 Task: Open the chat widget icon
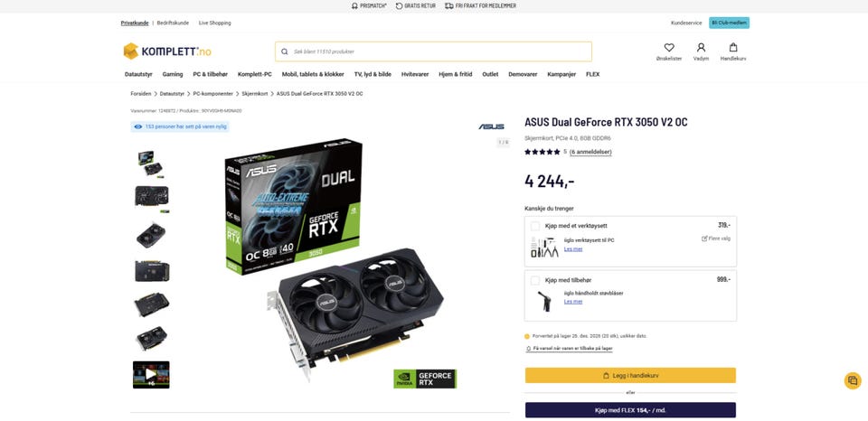pyautogui.click(x=853, y=380)
